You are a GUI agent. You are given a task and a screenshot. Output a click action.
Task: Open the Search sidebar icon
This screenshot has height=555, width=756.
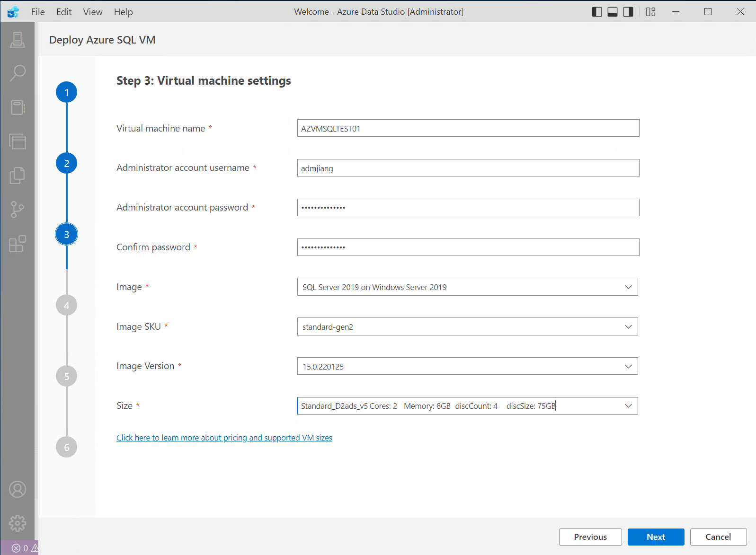(18, 73)
